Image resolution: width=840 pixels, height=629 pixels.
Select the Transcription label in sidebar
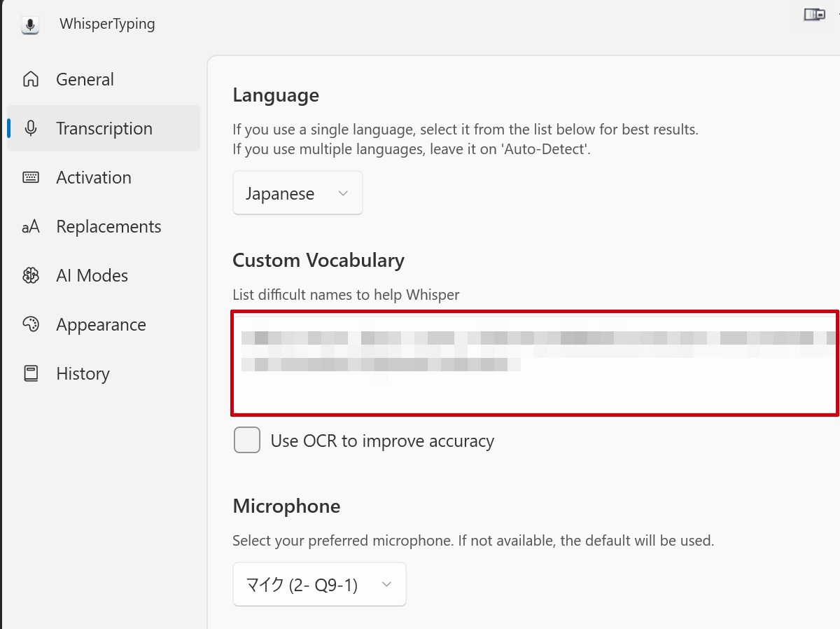(104, 128)
